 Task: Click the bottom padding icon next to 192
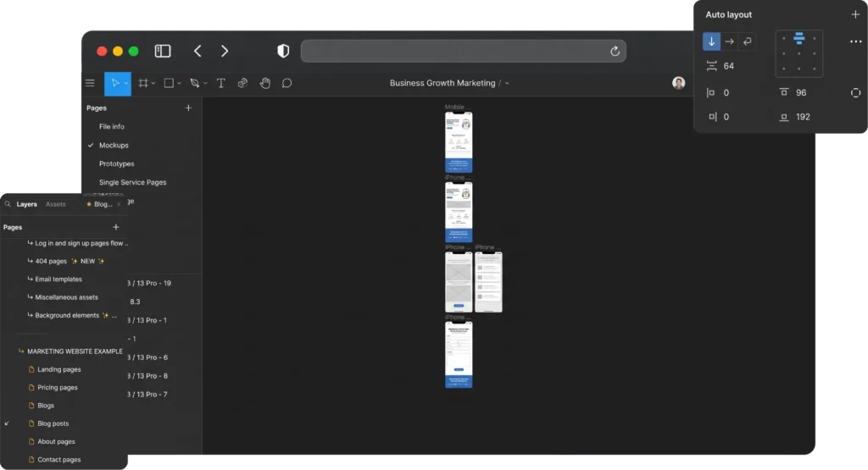point(784,117)
